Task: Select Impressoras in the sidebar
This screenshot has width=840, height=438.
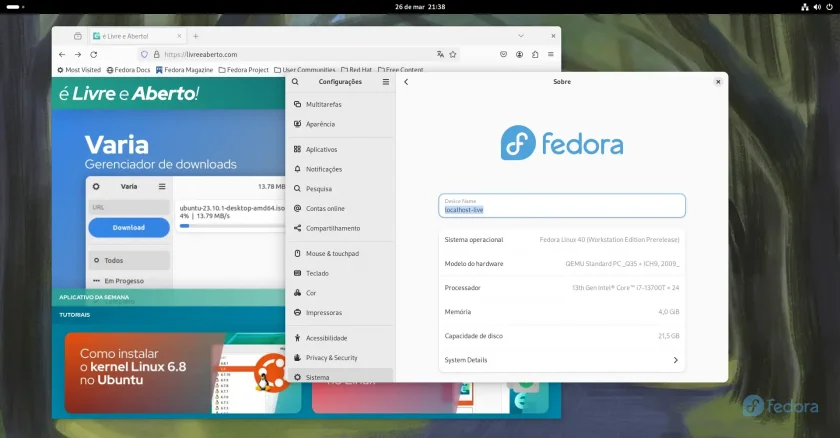Action: click(x=341, y=313)
